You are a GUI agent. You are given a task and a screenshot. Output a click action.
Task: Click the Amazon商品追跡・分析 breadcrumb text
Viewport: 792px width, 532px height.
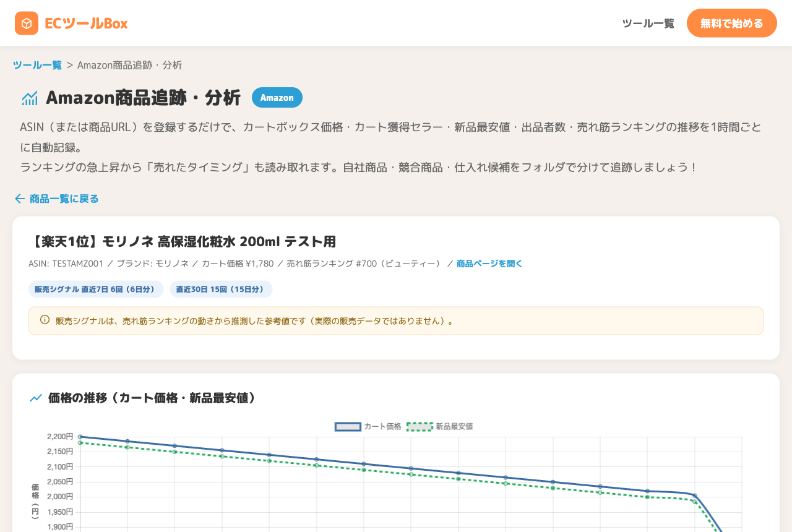point(130,65)
